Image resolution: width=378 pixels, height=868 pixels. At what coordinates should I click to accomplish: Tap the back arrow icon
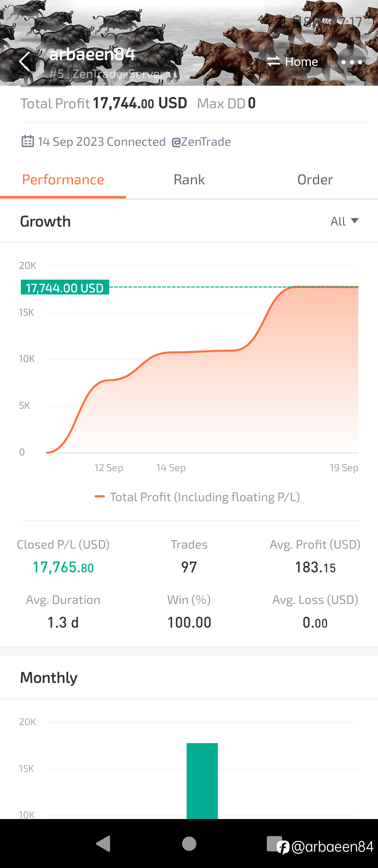pyautogui.click(x=25, y=62)
